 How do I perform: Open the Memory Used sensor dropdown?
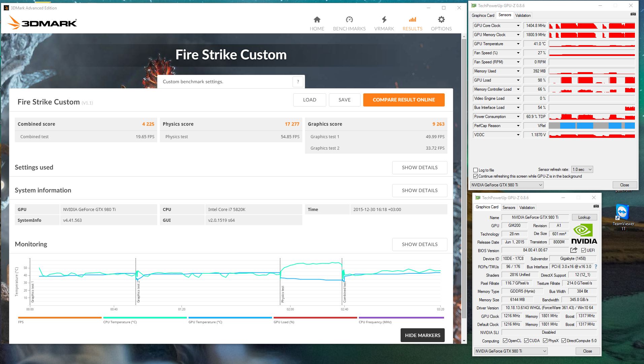(518, 71)
